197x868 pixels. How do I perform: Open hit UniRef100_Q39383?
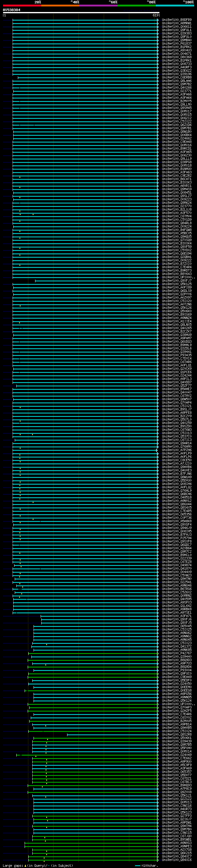(x=176, y=33)
